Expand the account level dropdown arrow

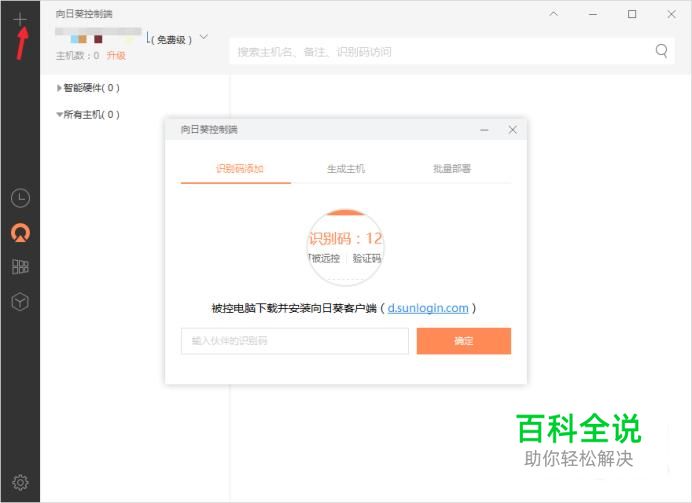click(203, 37)
